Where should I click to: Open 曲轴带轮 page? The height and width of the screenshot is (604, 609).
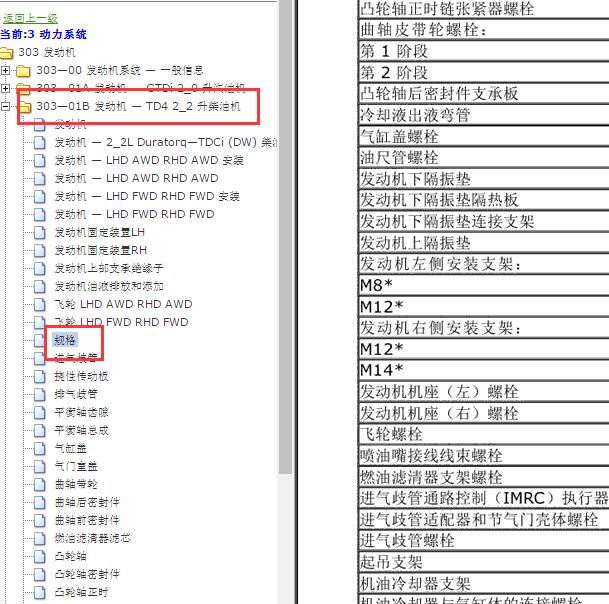click(x=76, y=484)
